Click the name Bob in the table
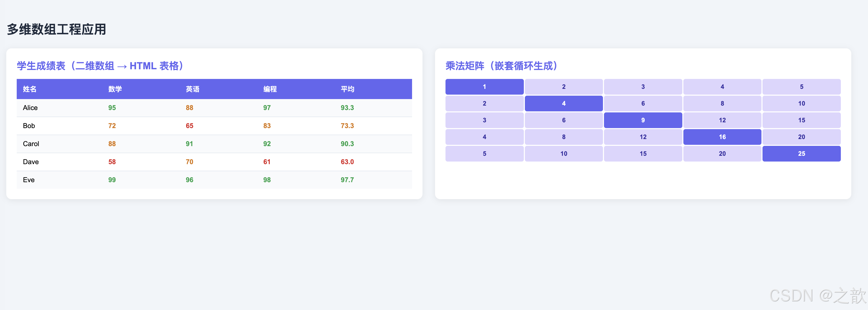Viewport: 868px width, 310px height. [x=29, y=126]
